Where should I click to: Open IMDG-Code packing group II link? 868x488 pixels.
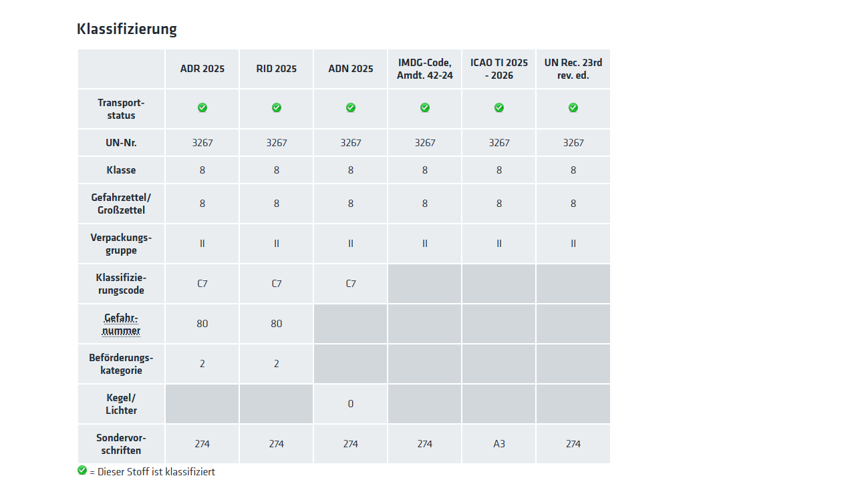coord(425,244)
